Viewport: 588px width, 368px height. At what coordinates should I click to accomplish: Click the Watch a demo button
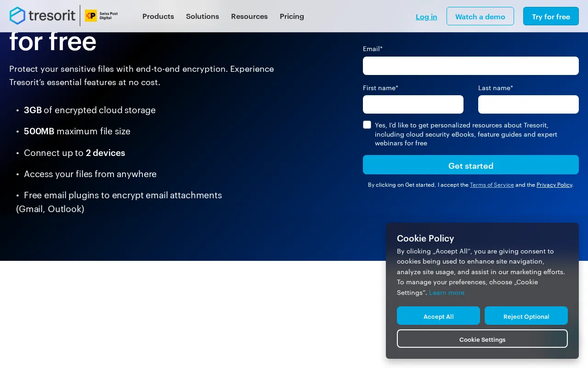pyautogui.click(x=480, y=16)
